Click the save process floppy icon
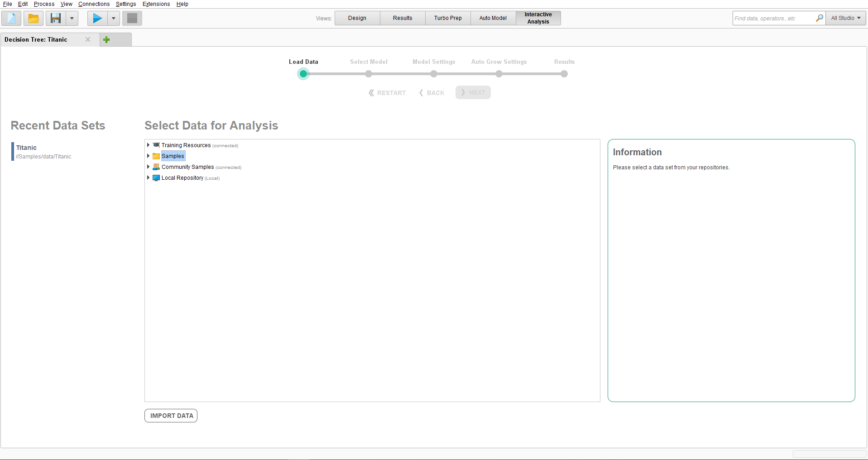The width and height of the screenshot is (868, 460). click(x=56, y=19)
